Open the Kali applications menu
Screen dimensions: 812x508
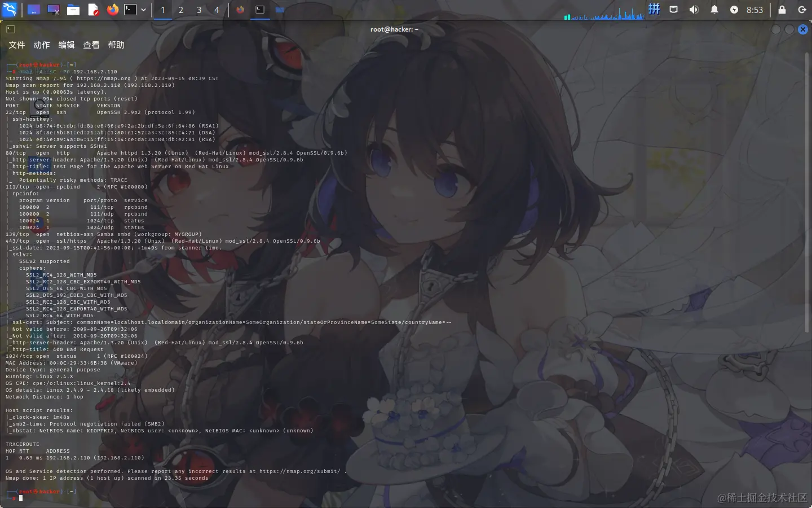coord(10,10)
